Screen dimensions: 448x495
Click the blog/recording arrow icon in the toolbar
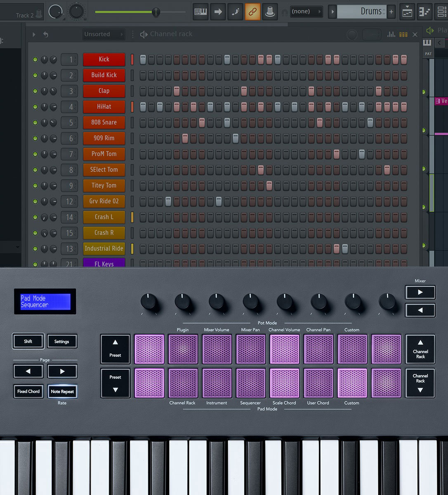point(218,11)
